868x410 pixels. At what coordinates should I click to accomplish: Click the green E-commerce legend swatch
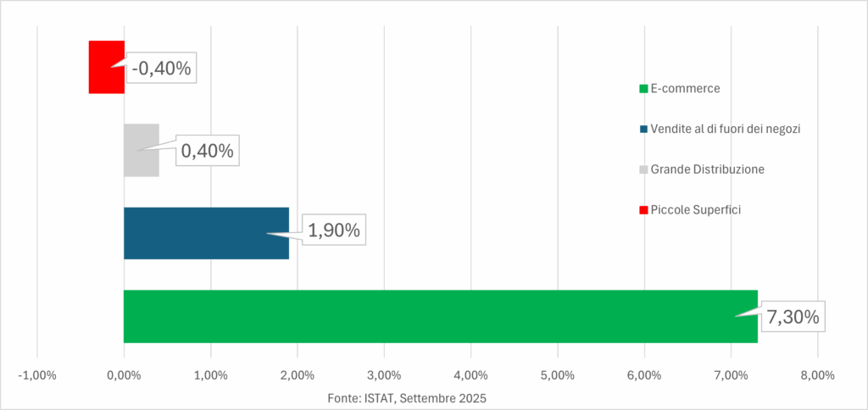(x=644, y=88)
